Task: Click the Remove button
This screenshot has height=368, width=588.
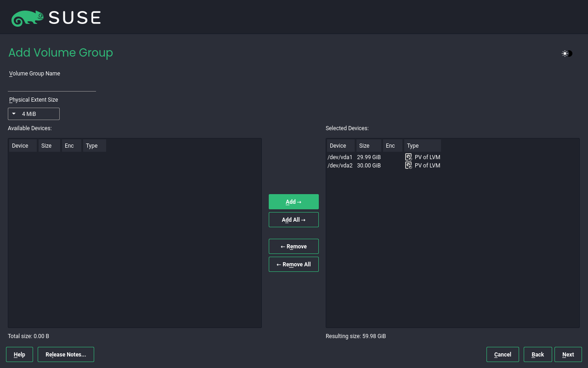Action: [x=294, y=247]
